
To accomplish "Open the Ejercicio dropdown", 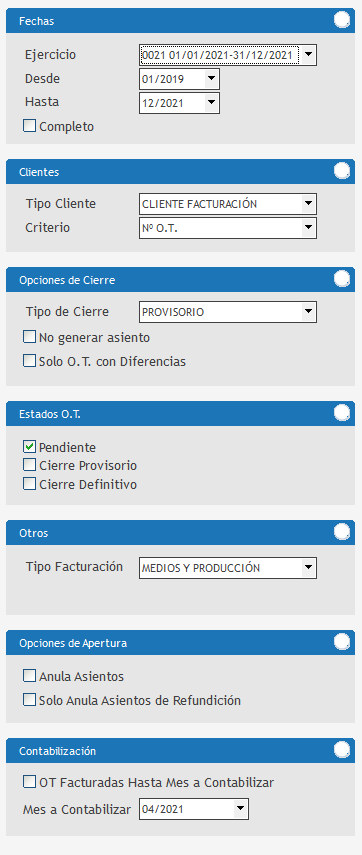I will click(x=228, y=55).
